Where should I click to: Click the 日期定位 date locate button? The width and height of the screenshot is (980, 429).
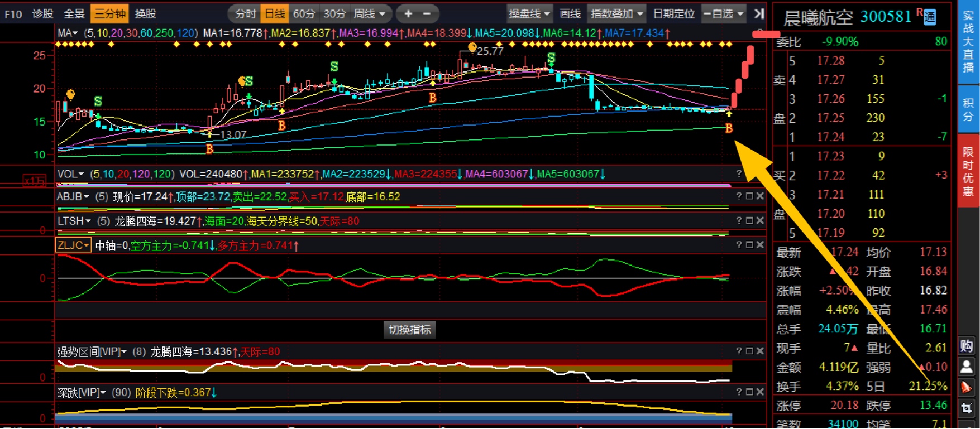pos(673,14)
